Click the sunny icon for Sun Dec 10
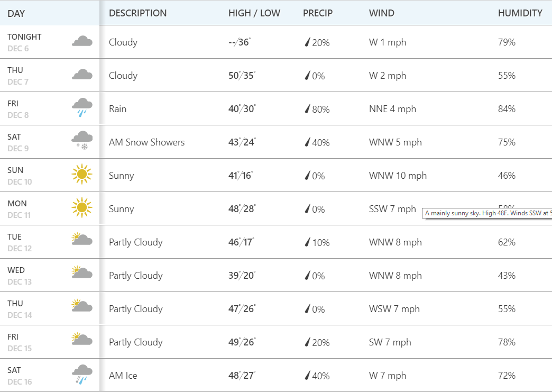Viewport: 552px width, 392px height. point(82,174)
